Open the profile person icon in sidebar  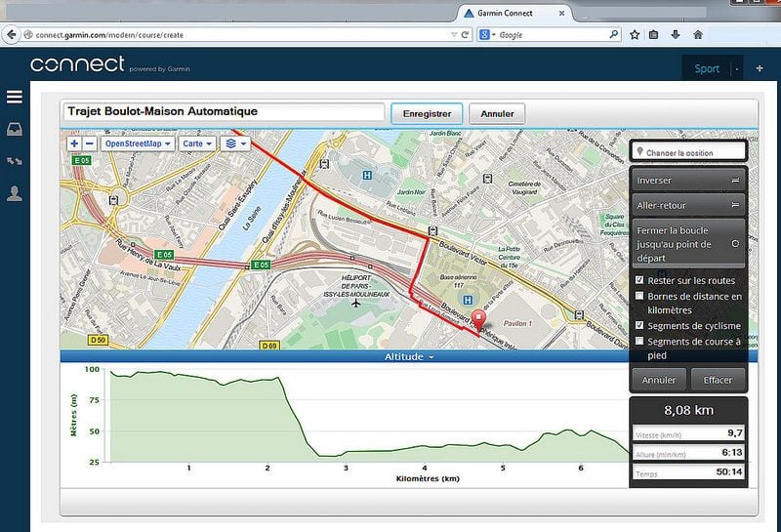[x=15, y=193]
